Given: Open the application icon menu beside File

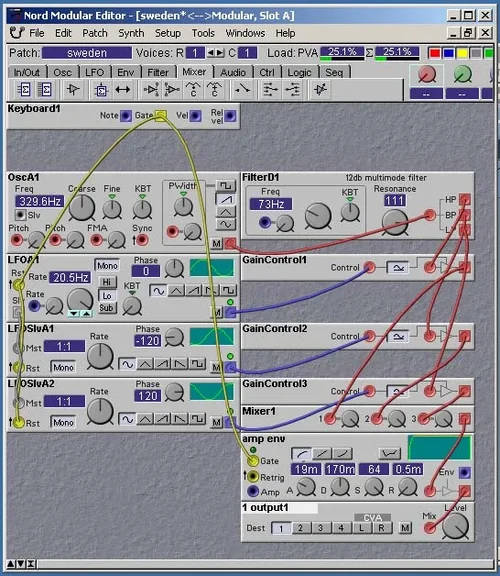Looking at the screenshot, I should pyautogui.click(x=17, y=33).
